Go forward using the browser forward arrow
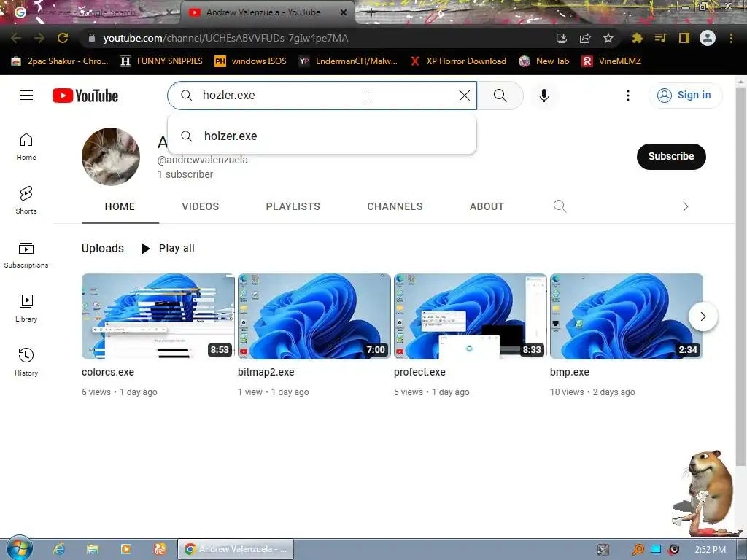This screenshot has height=560, width=747. 39,38
